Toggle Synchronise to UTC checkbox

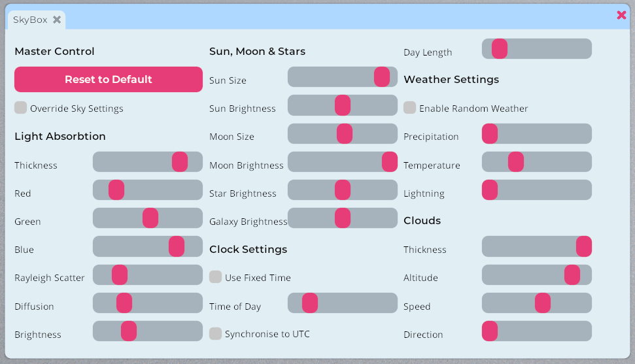216,333
